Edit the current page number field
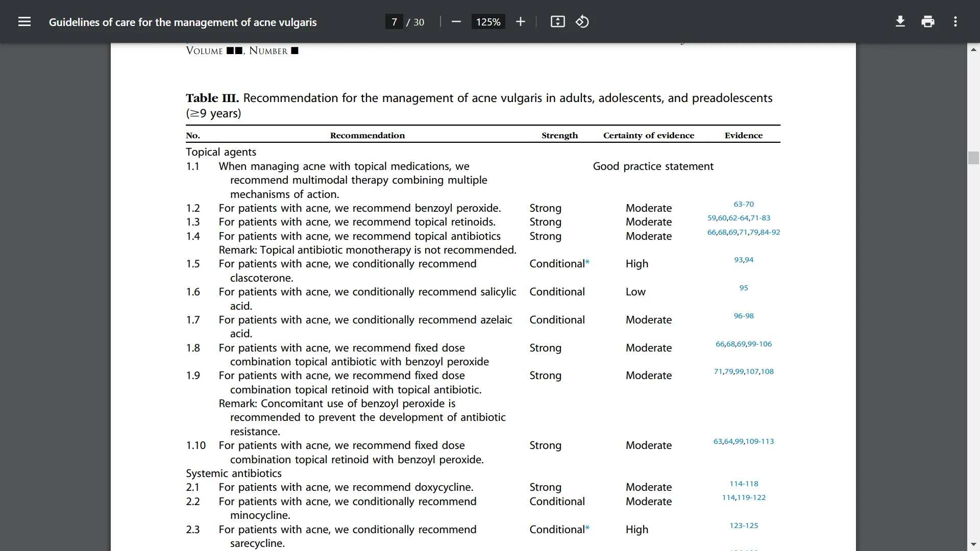Viewport: 980px width, 551px height. [x=394, y=22]
